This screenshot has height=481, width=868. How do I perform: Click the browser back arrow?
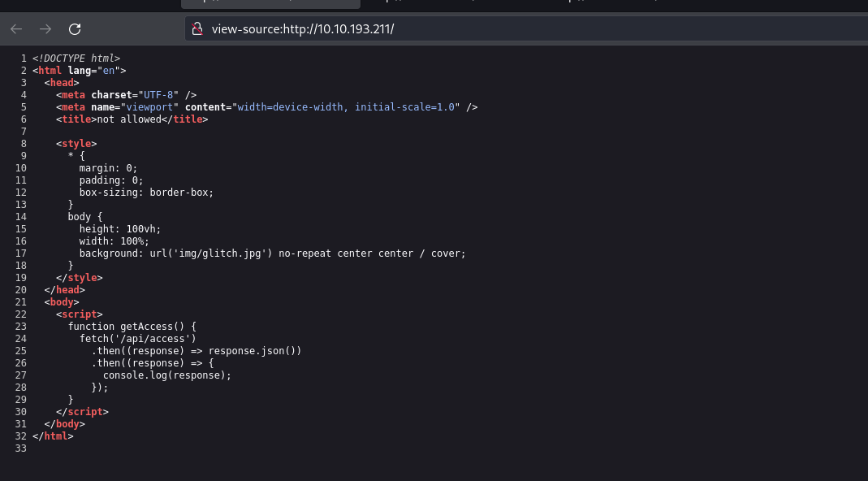click(16, 29)
